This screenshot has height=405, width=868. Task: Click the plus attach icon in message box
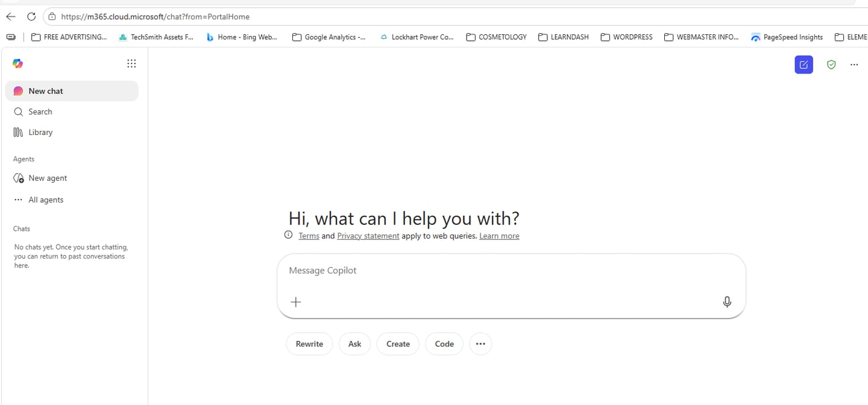(x=295, y=302)
